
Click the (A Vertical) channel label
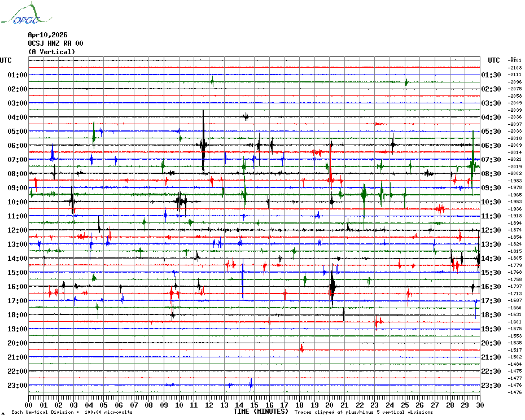(51, 52)
